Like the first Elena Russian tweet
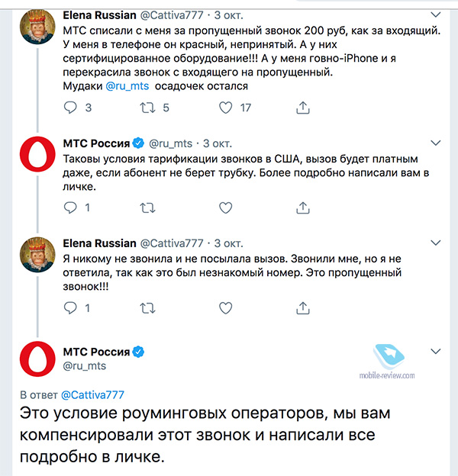The image size is (458, 476). [x=225, y=108]
